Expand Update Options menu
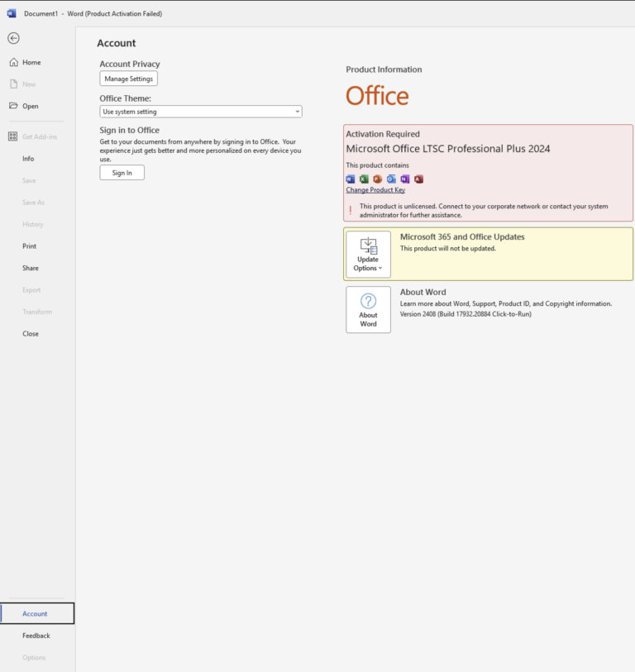Screen dimensions: 635x672 [368, 255]
